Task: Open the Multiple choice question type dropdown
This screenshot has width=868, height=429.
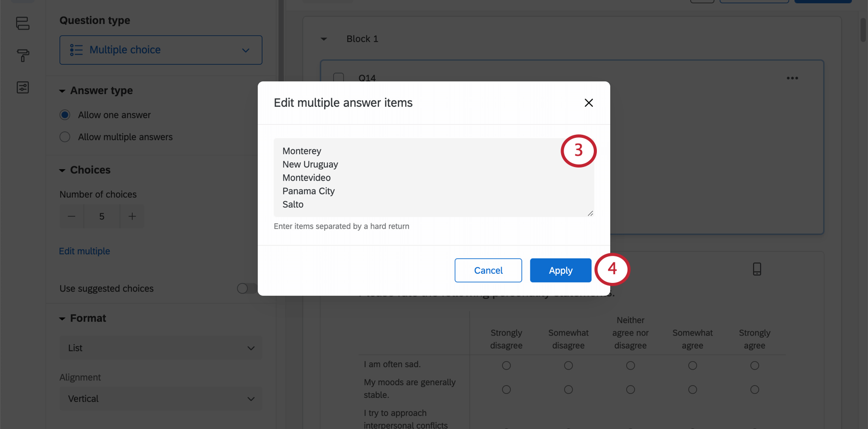Action: pos(161,50)
